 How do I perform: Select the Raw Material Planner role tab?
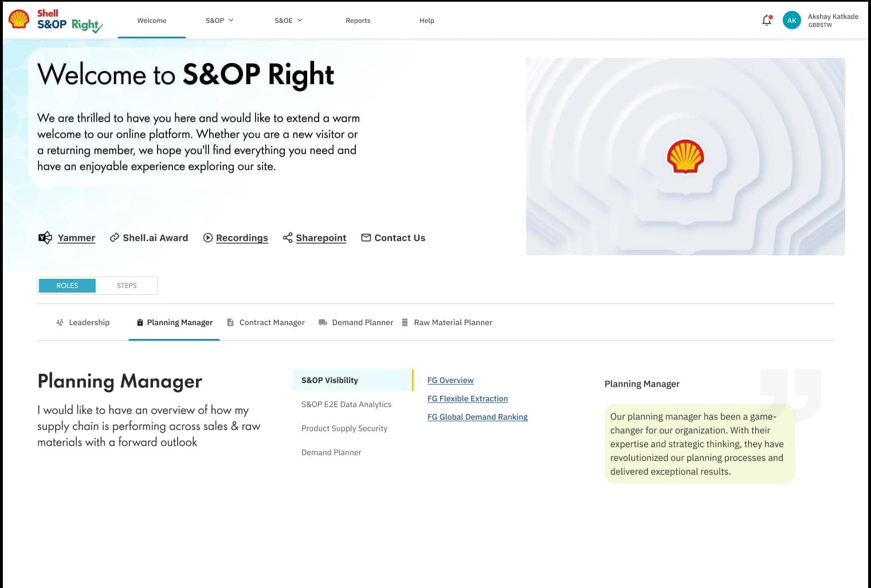tap(446, 322)
